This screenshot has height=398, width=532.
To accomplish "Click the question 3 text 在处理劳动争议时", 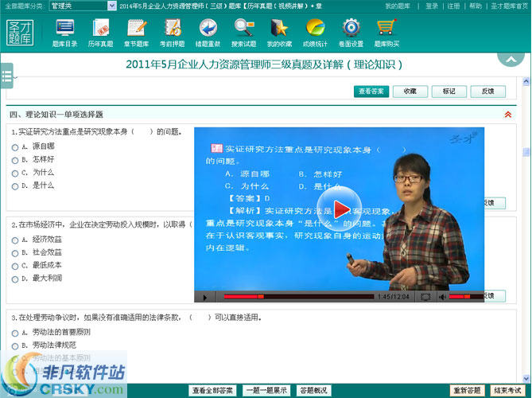I will click(x=137, y=318).
